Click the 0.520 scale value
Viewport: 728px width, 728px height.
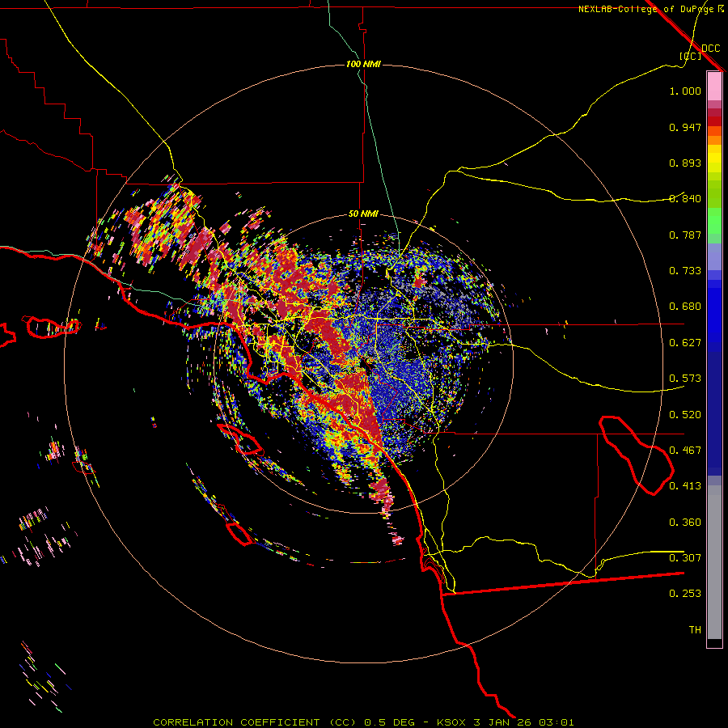[x=685, y=415]
